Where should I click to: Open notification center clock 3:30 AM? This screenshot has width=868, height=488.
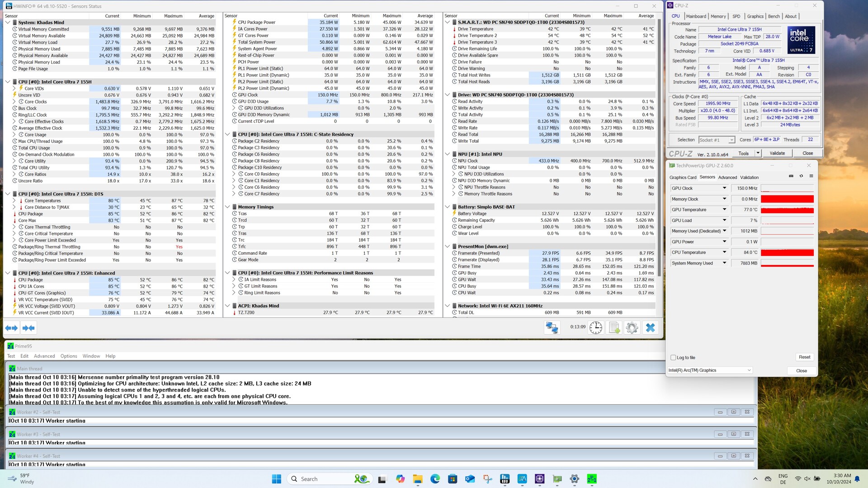pyautogui.click(x=839, y=479)
